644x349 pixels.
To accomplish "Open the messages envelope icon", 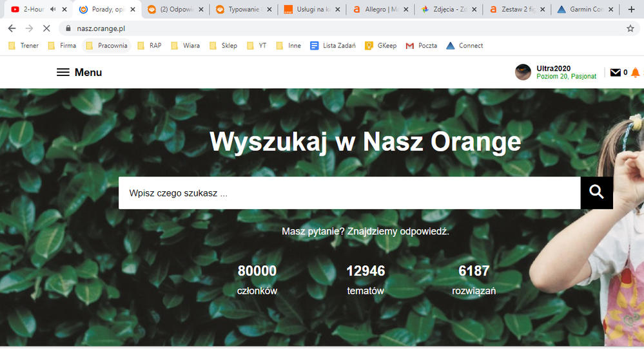I will coord(615,73).
